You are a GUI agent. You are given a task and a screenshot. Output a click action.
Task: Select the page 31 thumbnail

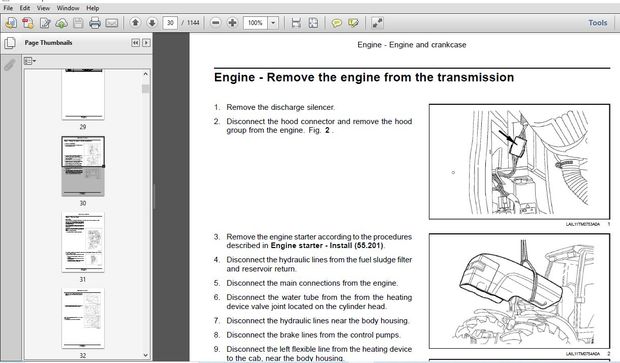(x=83, y=242)
